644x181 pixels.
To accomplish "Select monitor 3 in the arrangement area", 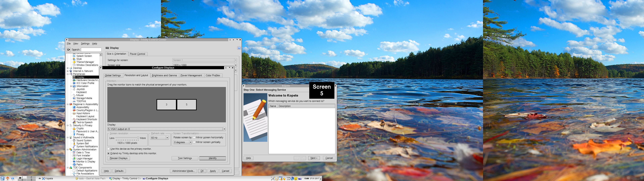I will pyautogui.click(x=167, y=105).
